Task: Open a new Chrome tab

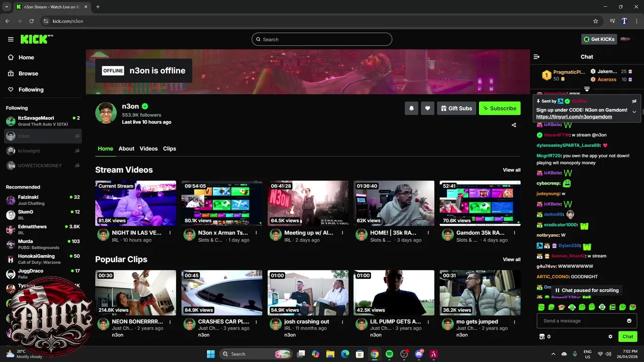Action: (98, 7)
